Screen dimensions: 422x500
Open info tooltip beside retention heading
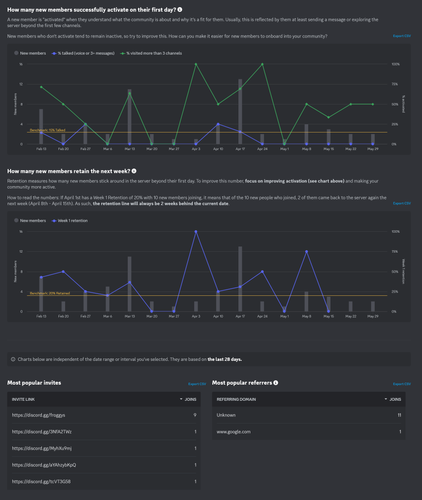pos(134,171)
